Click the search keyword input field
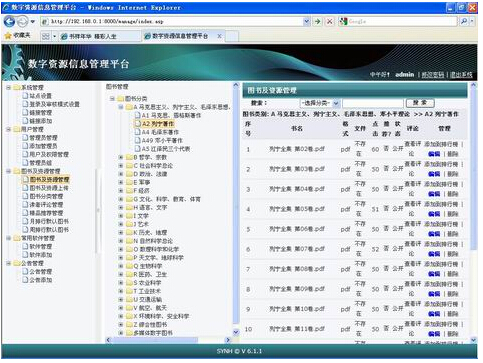 click(x=373, y=103)
